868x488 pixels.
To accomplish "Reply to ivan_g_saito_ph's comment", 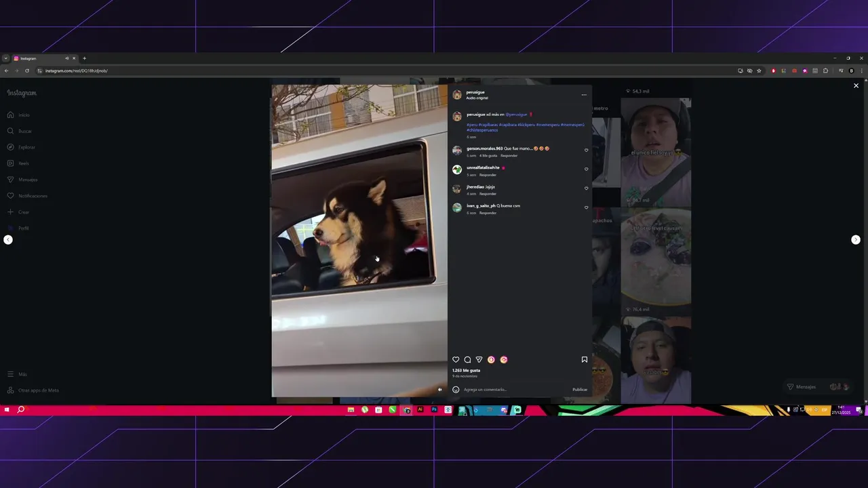I will pos(488,213).
